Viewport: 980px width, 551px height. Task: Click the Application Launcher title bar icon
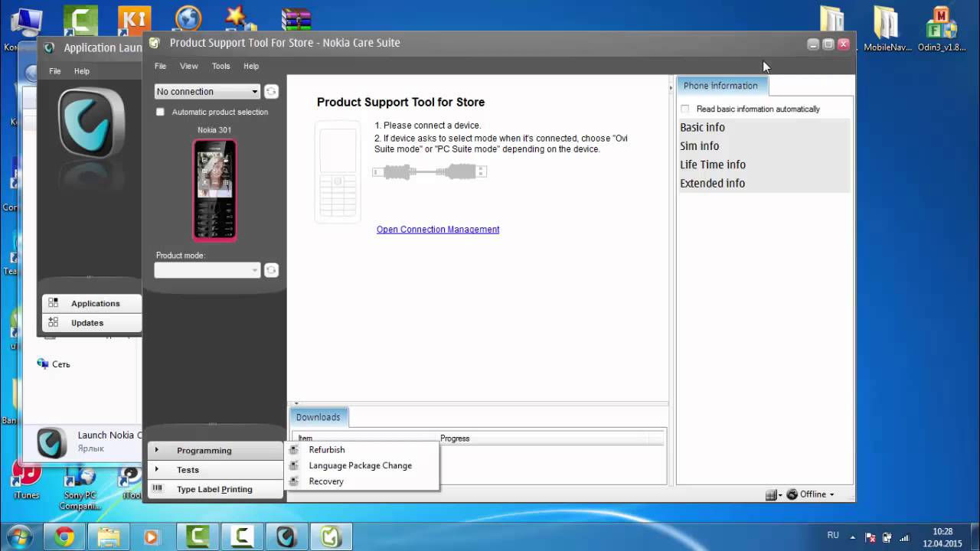[x=50, y=47]
